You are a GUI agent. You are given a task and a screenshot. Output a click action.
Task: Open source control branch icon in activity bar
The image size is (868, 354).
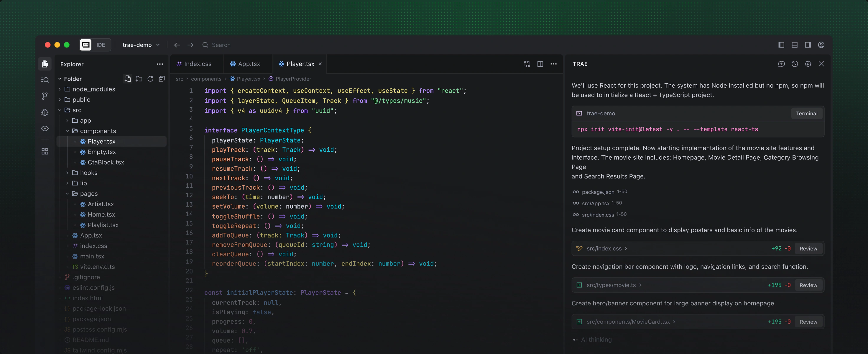click(x=45, y=96)
